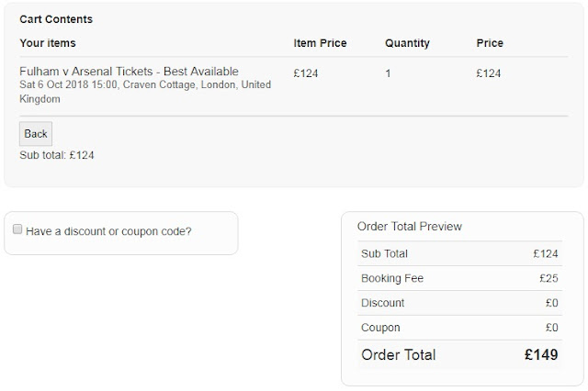Click the ticket quantity value 1
Screen dimensions: 588x391
point(388,73)
